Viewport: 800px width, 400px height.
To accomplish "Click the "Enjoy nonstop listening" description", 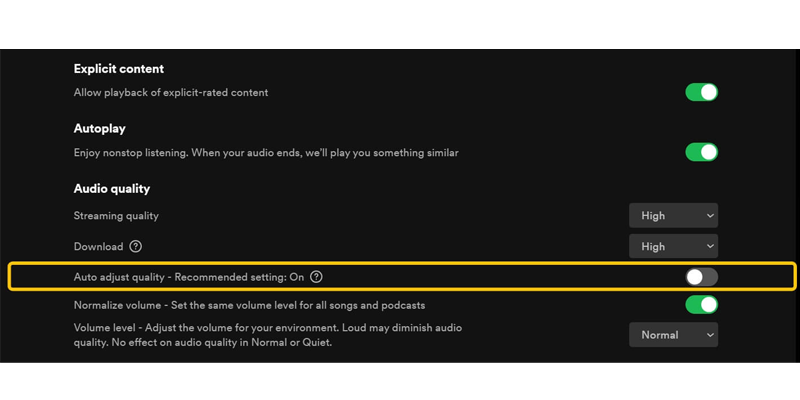I will coord(266,153).
